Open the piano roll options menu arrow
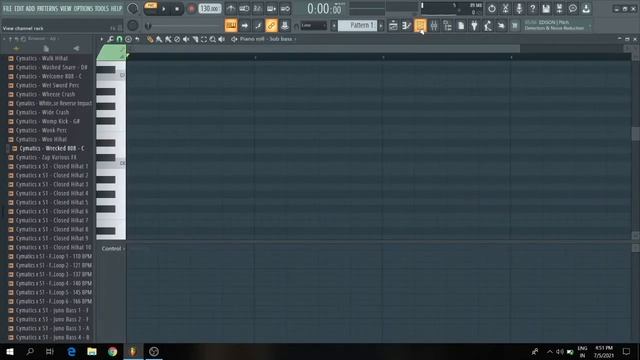This screenshot has width=640, height=360. [102, 39]
